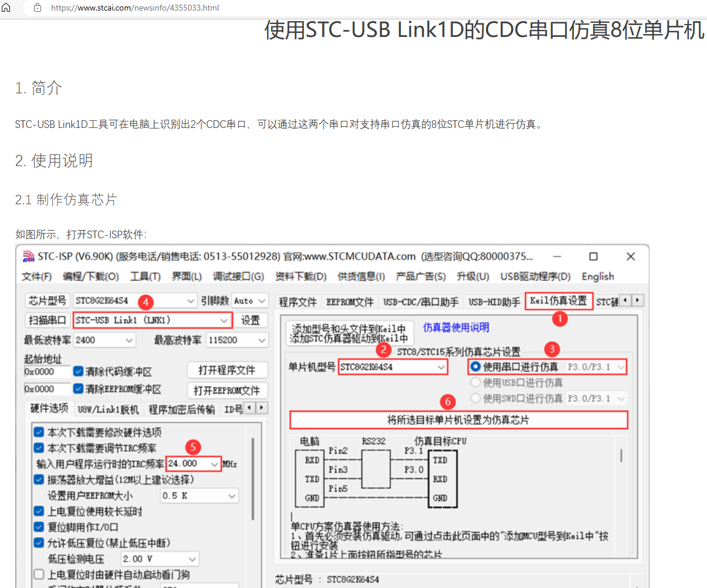
Task: Toggle 振荡器放大增益 checkbox
Action: coord(39,479)
